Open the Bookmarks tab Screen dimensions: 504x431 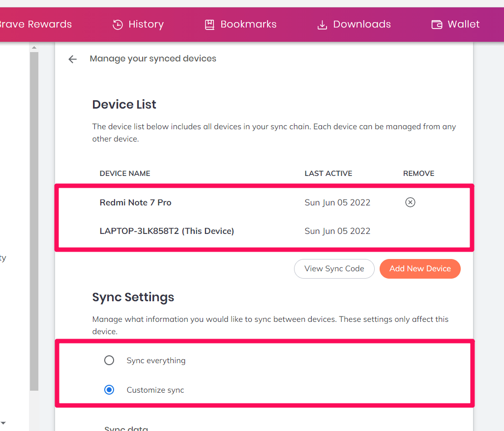point(241,25)
